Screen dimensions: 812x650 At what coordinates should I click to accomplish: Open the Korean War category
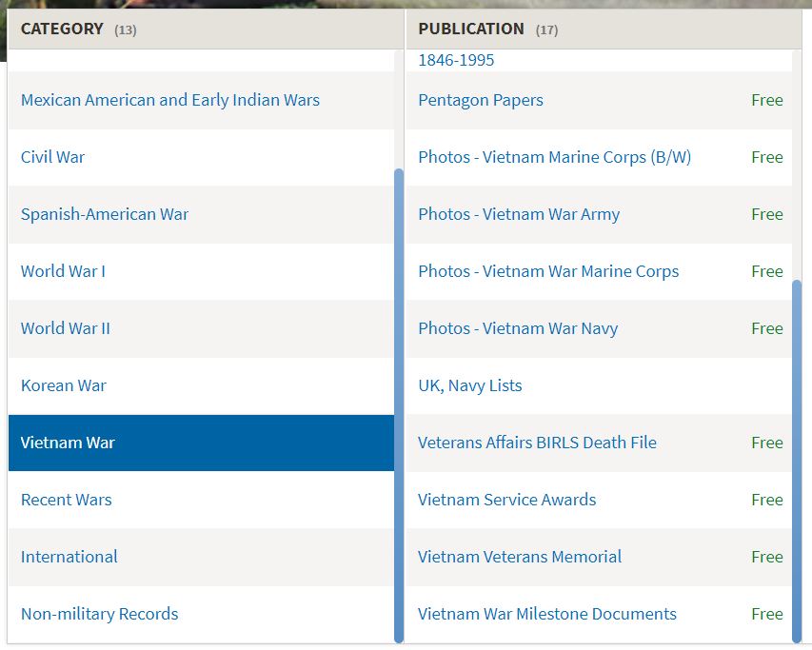(64, 385)
